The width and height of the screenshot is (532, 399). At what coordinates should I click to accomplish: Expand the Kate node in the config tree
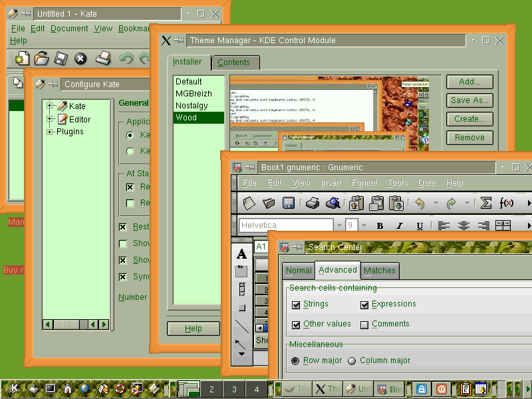pyautogui.click(x=49, y=106)
